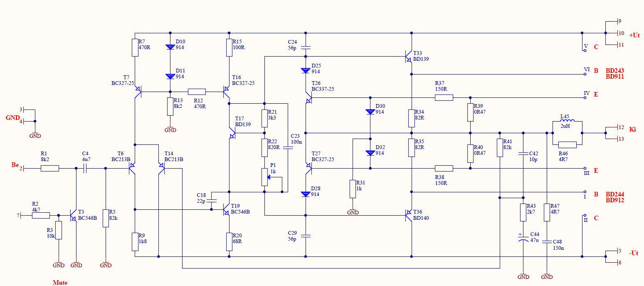Click the R43 2k7 resistor symbol
The width and height of the screenshot is (644, 286).
pyautogui.click(x=523, y=212)
